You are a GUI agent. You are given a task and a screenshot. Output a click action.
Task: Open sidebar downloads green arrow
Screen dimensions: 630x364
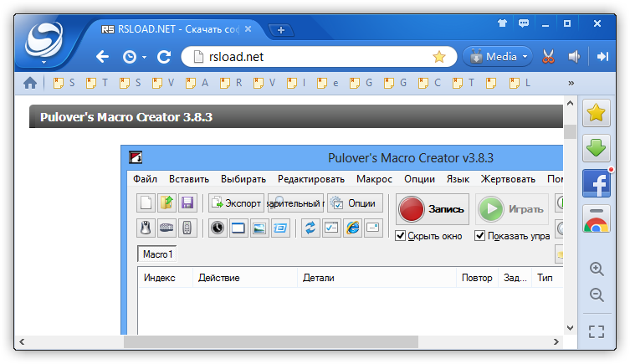tap(597, 148)
